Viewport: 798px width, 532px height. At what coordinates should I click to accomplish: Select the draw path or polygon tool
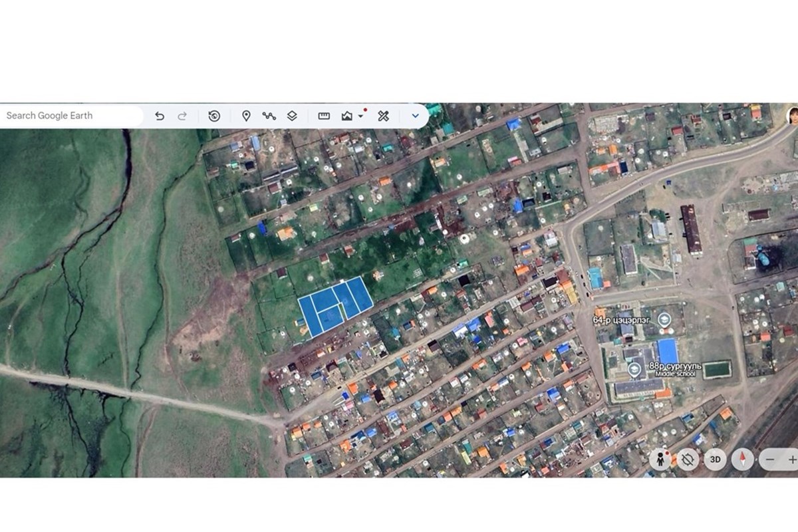tap(269, 116)
